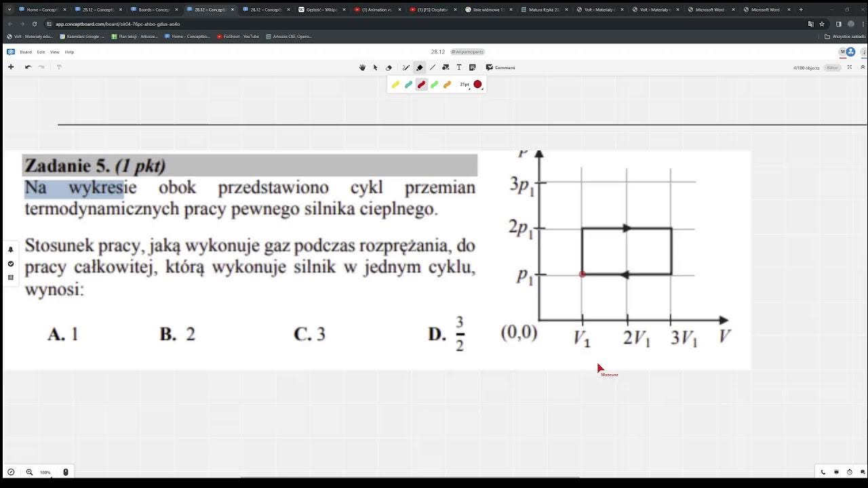Viewport: 868px width, 488px height.
Task: Open the outline list in sidebar
Action: pyautogui.click(x=11, y=277)
